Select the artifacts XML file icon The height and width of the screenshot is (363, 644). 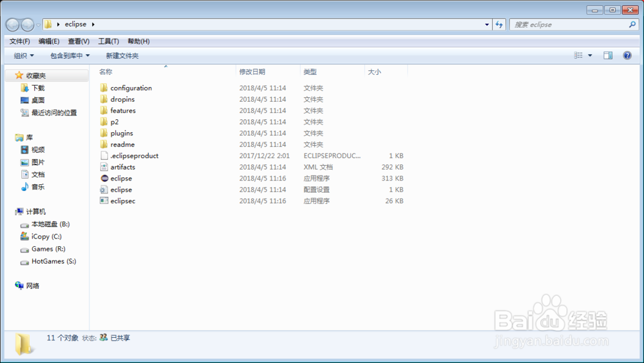pos(104,167)
